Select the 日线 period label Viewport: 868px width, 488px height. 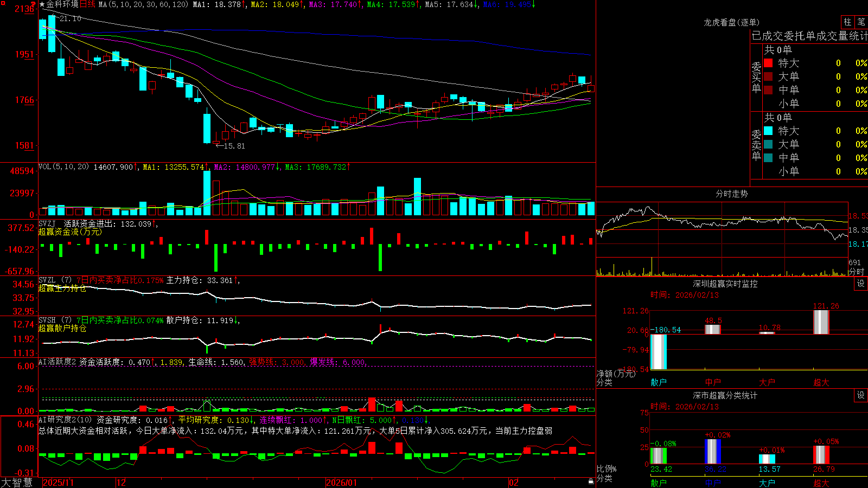88,4
